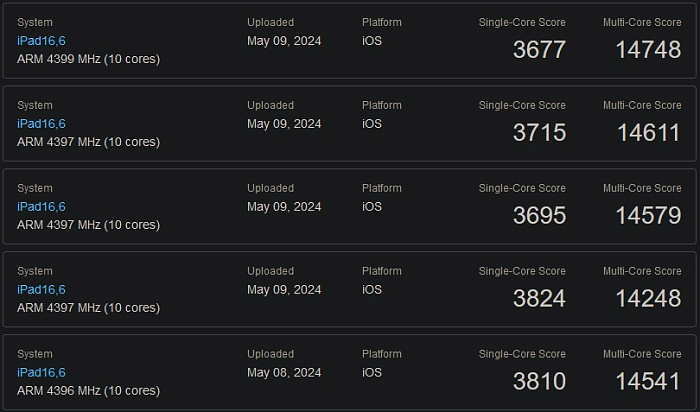Open iPad16,6 link in the 3824 single-core row
This screenshot has height=412, width=700.
[x=41, y=290]
